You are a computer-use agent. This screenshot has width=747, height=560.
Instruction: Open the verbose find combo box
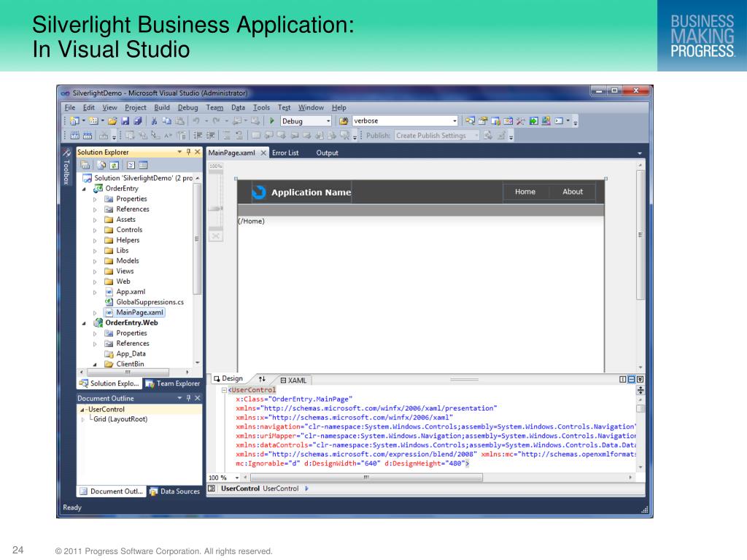454,121
